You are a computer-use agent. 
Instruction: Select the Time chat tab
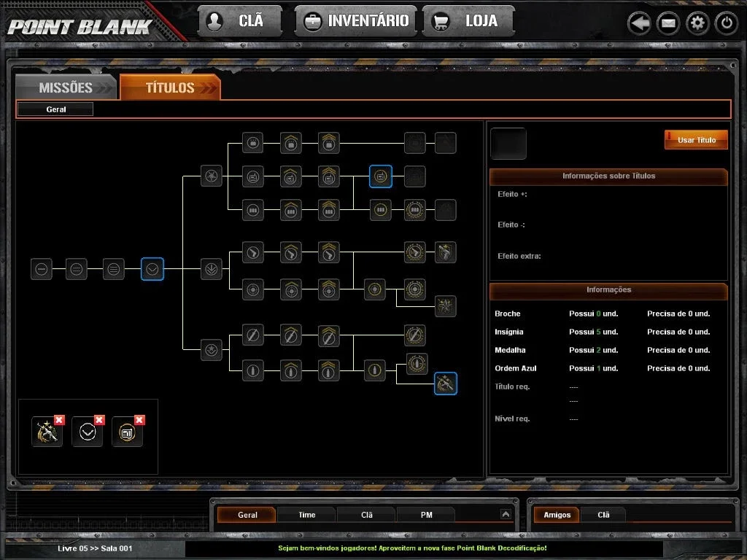point(307,515)
